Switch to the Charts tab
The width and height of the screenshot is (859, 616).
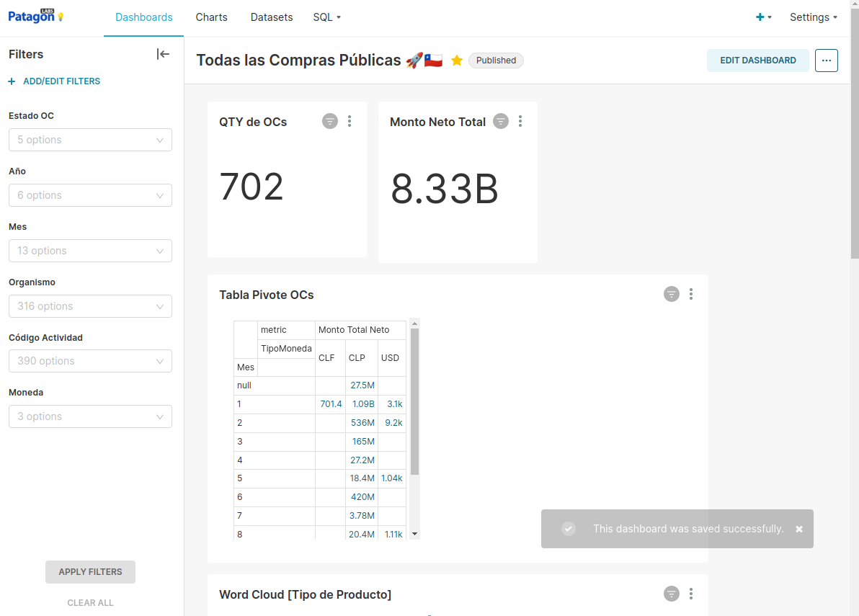coord(211,17)
